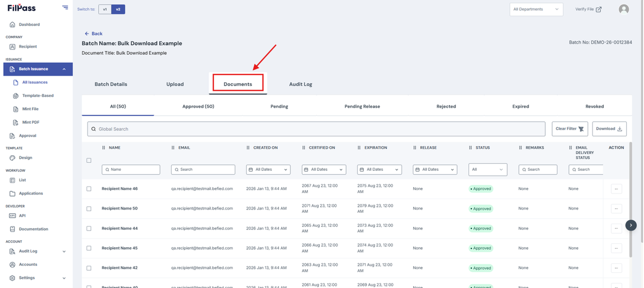644x288 pixels.
Task: Click the Mint File icon
Action: pos(16,109)
